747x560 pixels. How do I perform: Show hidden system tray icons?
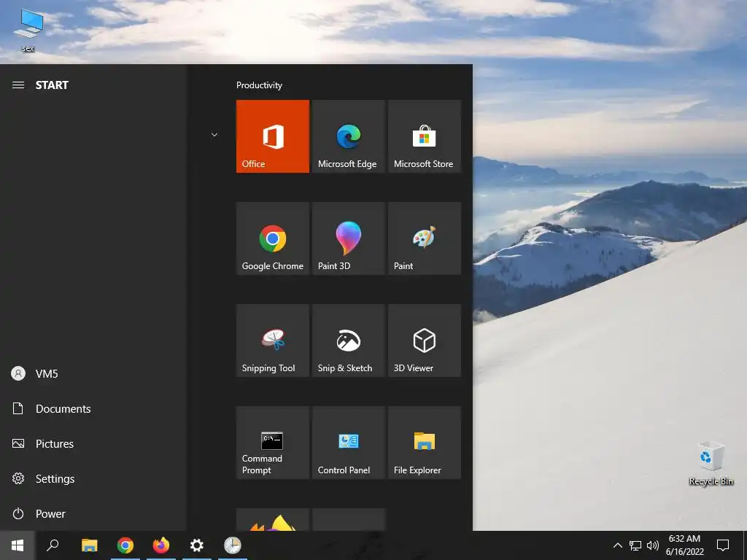(617, 545)
